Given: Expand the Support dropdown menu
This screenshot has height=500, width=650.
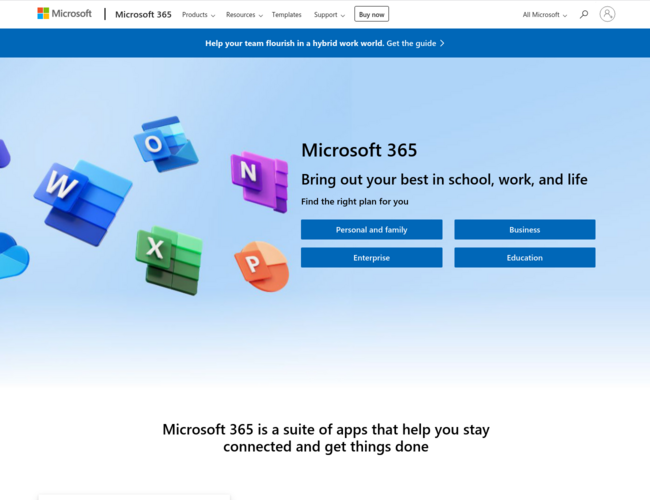Looking at the screenshot, I should 329,15.
